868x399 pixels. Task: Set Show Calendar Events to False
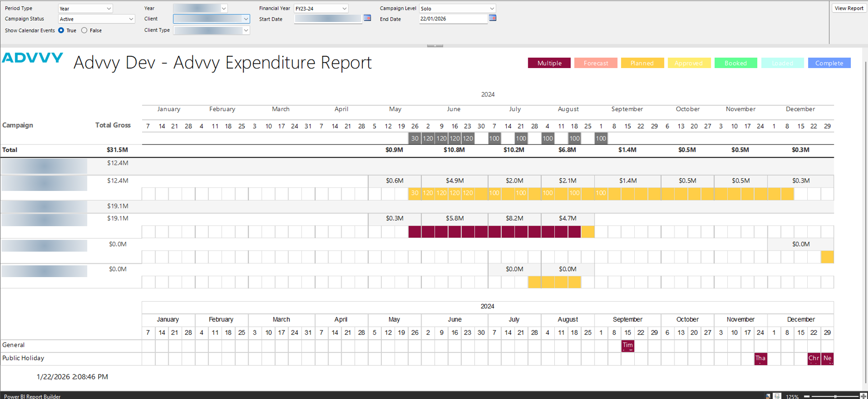pyautogui.click(x=84, y=30)
